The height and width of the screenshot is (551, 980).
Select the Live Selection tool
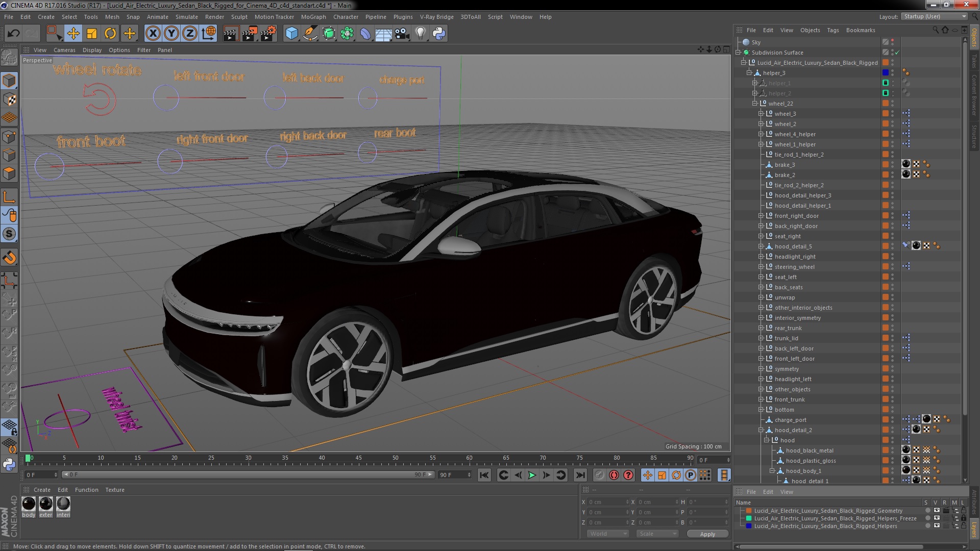click(54, 34)
